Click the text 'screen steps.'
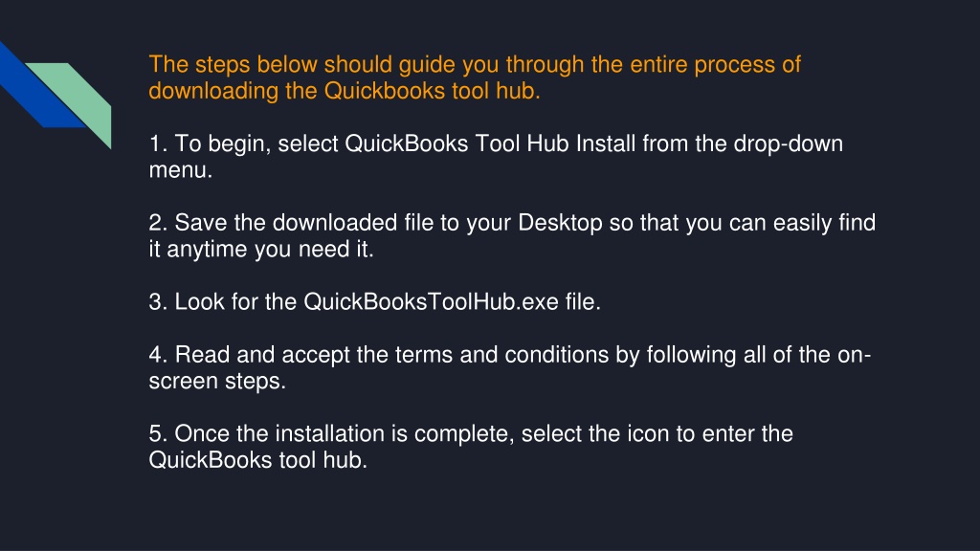Screen dimensions: 980x551 (217, 381)
